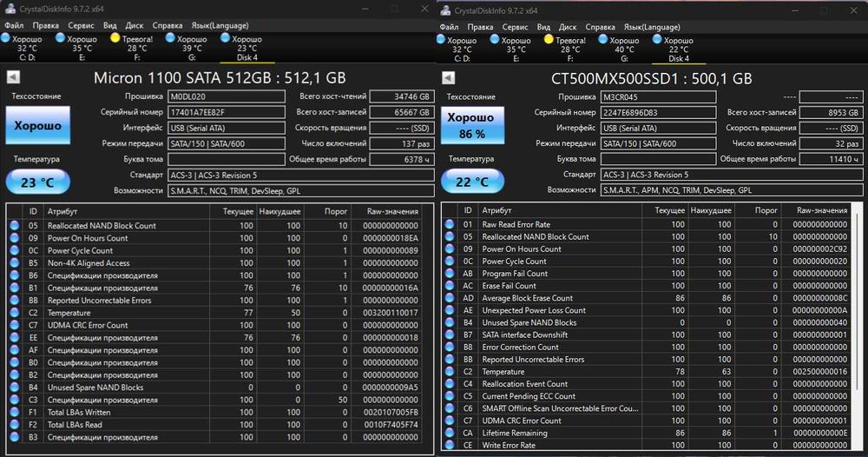The width and height of the screenshot is (868, 457).
Task: Open Диск menu in right window
Action: coord(568,27)
